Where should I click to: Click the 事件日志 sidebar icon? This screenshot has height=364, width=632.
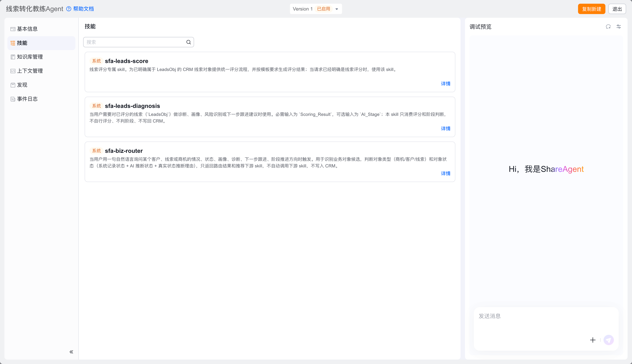coord(13,99)
